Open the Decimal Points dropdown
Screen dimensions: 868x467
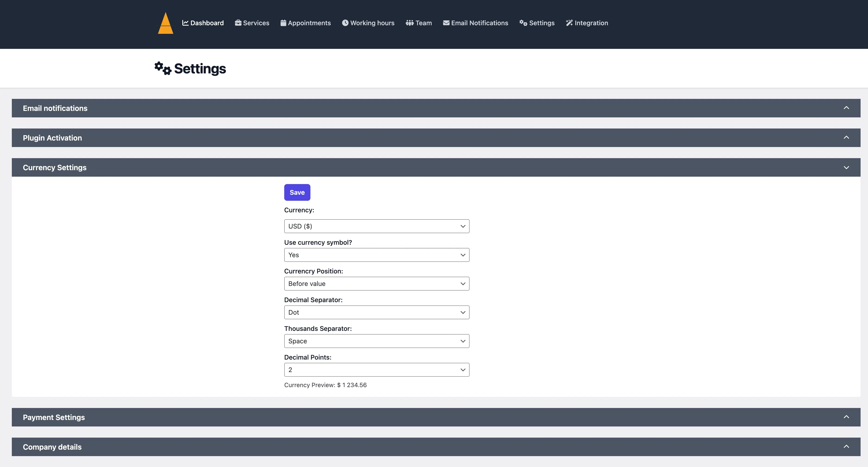click(x=377, y=370)
